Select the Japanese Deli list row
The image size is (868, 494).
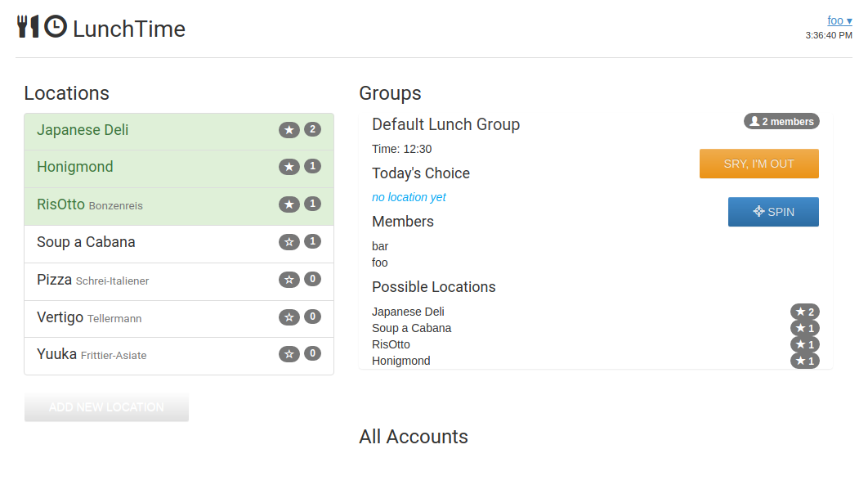pos(147,131)
